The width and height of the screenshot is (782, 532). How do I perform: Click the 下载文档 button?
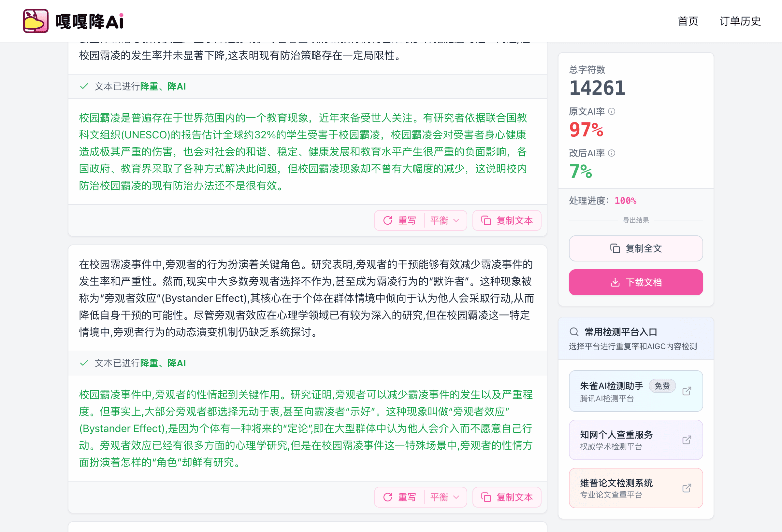(x=636, y=282)
